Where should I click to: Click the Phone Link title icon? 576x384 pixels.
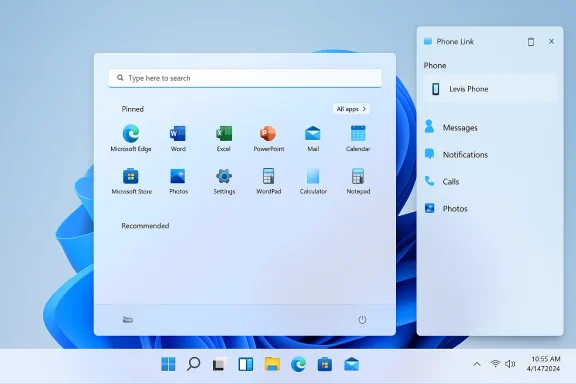click(x=428, y=41)
